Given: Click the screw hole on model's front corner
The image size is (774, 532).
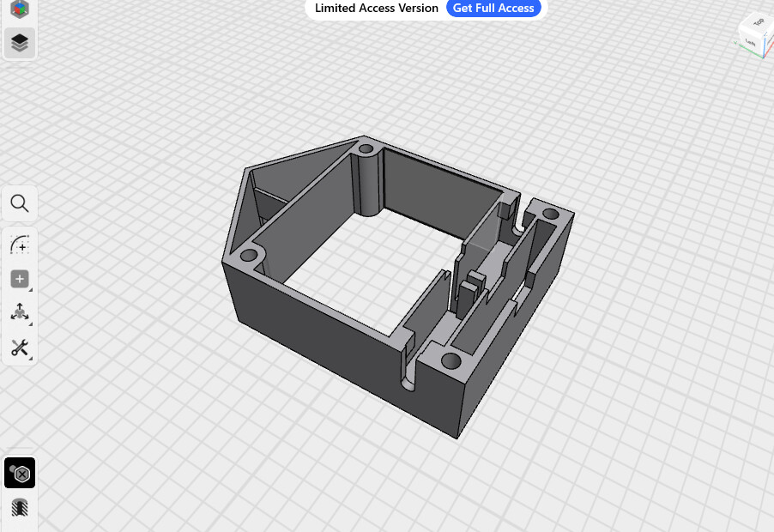Looking at the screenshot, I should coord(450,360).
